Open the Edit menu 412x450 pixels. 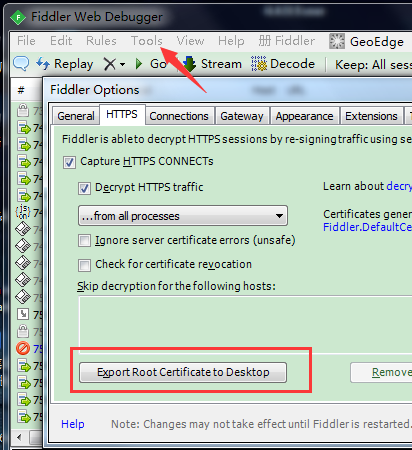tap(61, 41)
